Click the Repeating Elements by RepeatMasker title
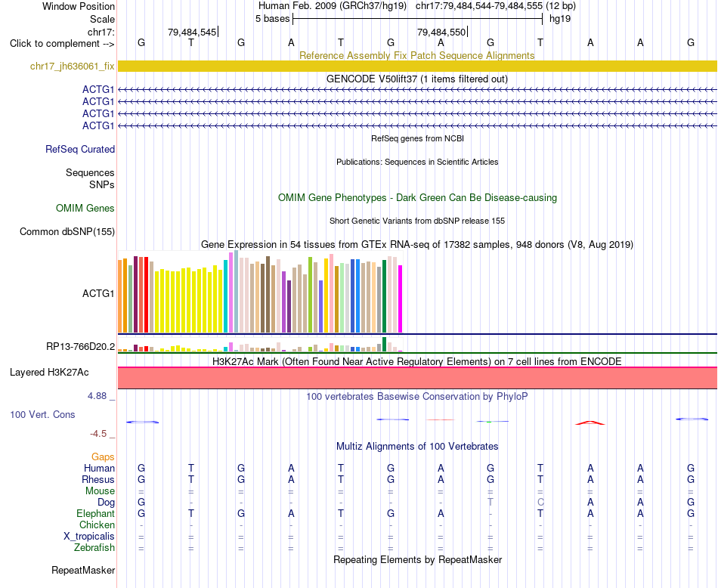This screenshot has width=718, height=588. tap(417, 559)
